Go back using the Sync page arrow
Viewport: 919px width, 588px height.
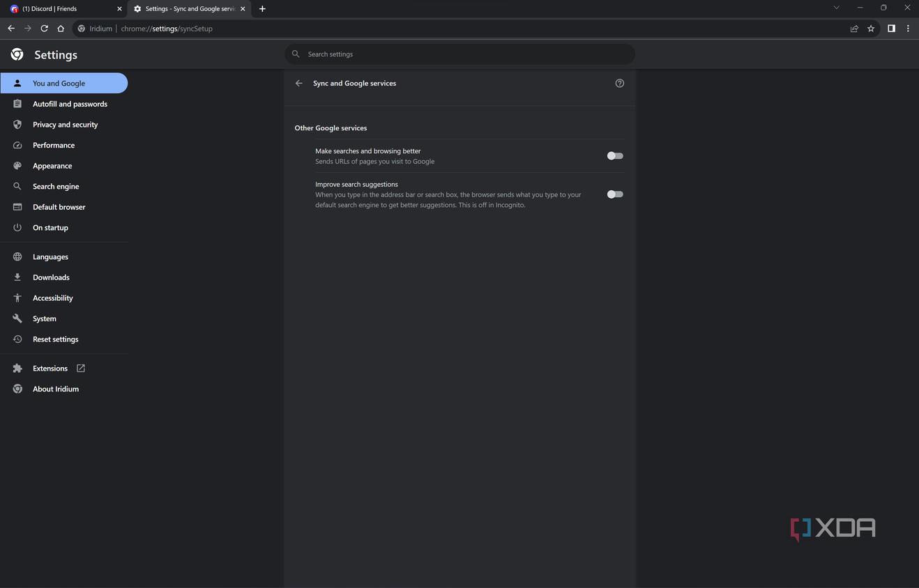[x=299, y=83]
